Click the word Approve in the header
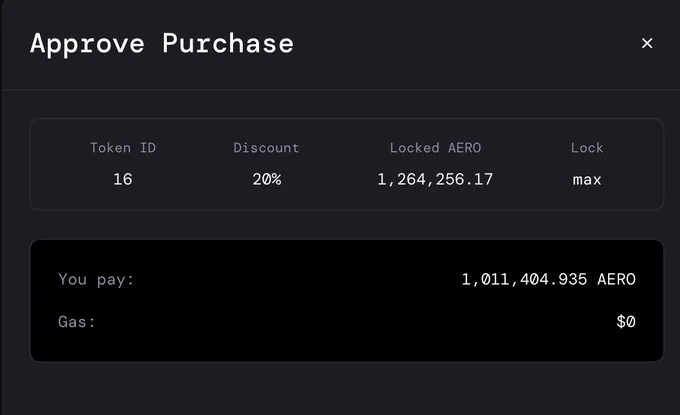The width and height of the screenshot is (680, 415). click(87, 44)
